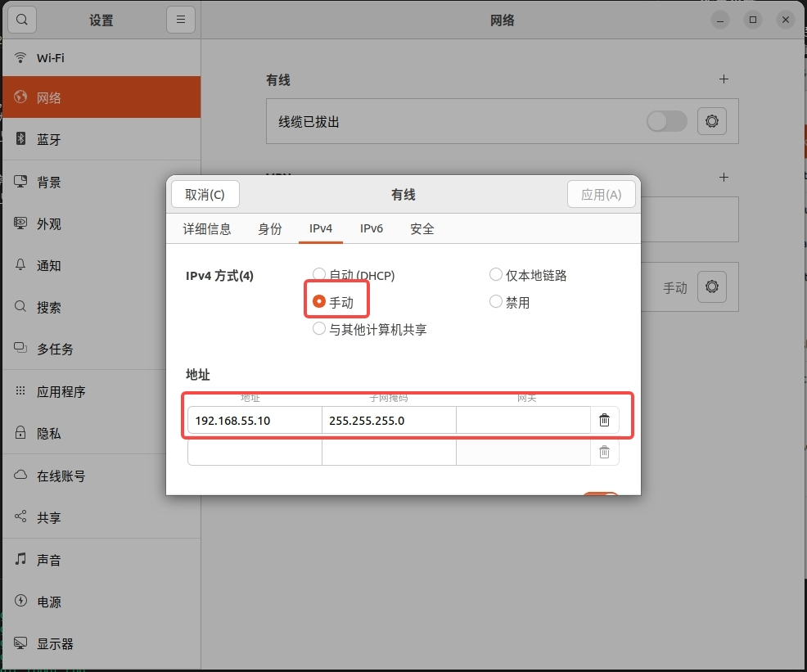The width and height of the screenshot is (807, 672).
Task: Click the Bluetooth icon next to 蓝牙
Action: tap(20, 138)
